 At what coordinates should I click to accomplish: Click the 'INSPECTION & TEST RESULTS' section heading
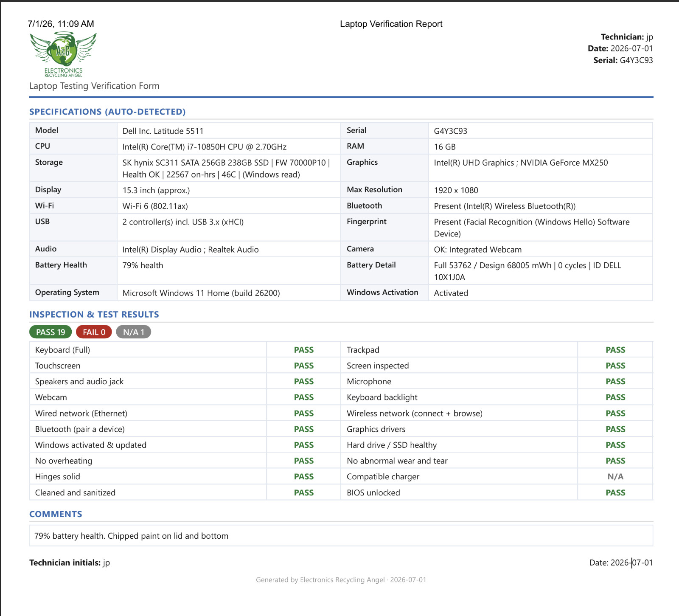tap(94, 315)
